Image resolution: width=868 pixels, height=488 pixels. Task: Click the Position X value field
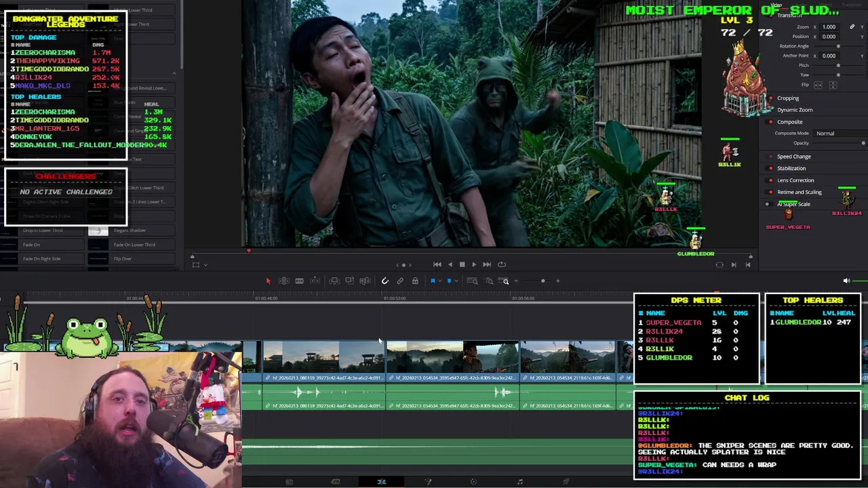[829, 37]
